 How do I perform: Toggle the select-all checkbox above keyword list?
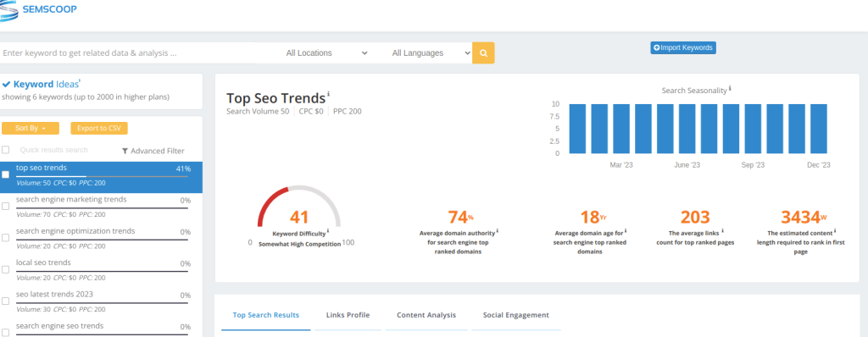6,150
